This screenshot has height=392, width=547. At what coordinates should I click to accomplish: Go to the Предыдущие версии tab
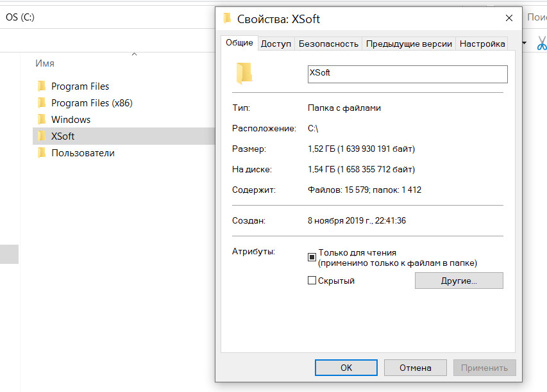click(409, 44)
